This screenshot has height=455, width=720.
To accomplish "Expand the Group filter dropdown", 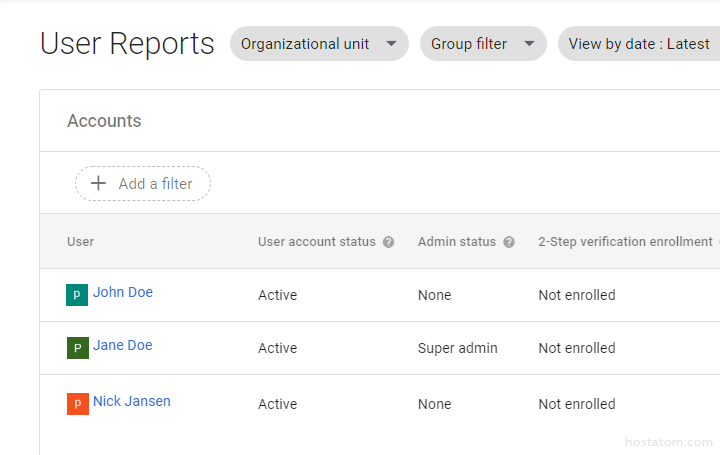I will pyautogui.click(x=483, y=44).
